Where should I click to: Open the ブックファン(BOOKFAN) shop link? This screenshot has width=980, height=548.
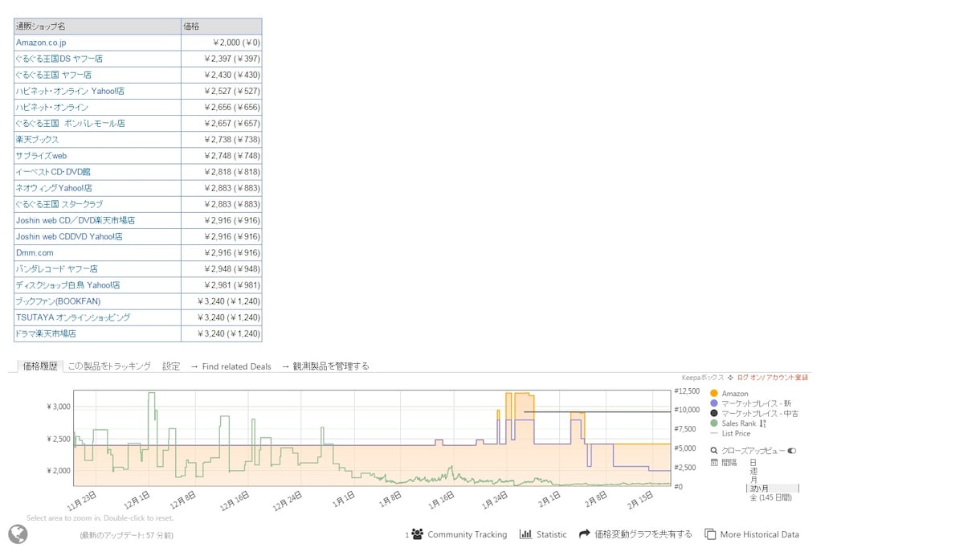(58, 301)
